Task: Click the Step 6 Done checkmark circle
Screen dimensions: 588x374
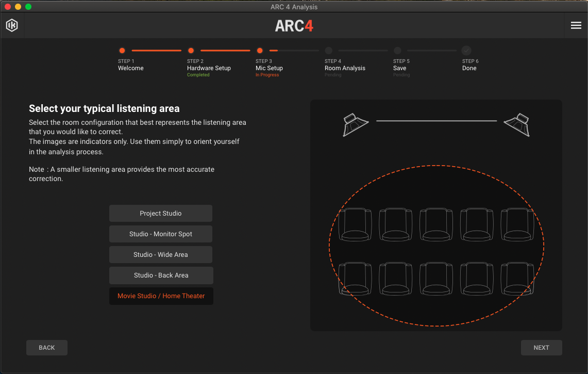Action: (x=466, y=51)
